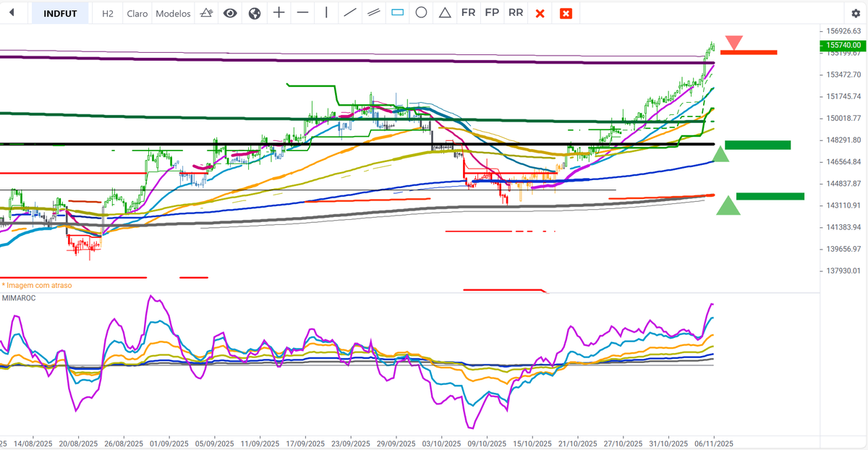Change the H2 timeframe setting

click(x=108, y=13)
